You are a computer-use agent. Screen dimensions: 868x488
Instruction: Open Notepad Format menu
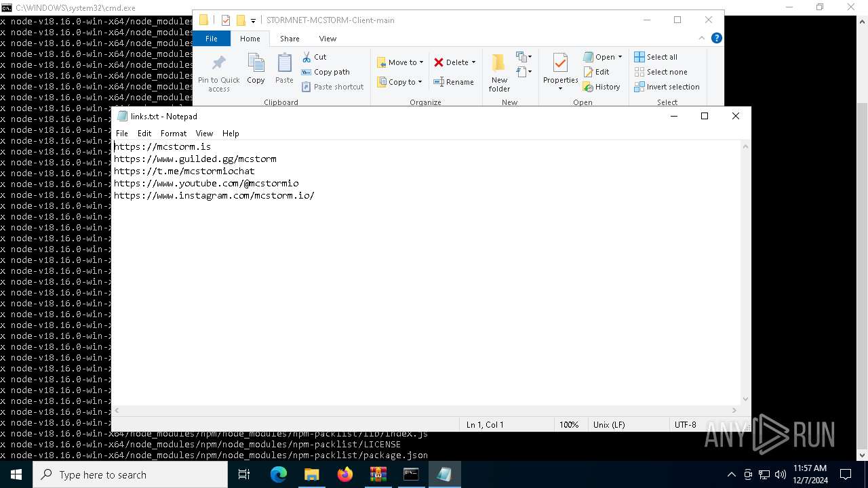[174, 134]
